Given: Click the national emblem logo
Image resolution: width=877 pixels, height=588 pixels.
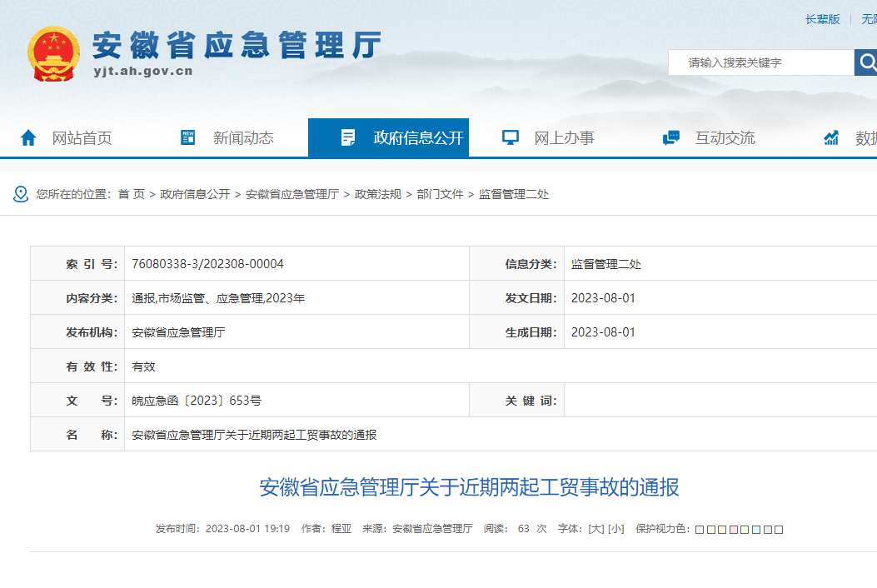Looking at the screenshot, I should click(x=53, y=54).
